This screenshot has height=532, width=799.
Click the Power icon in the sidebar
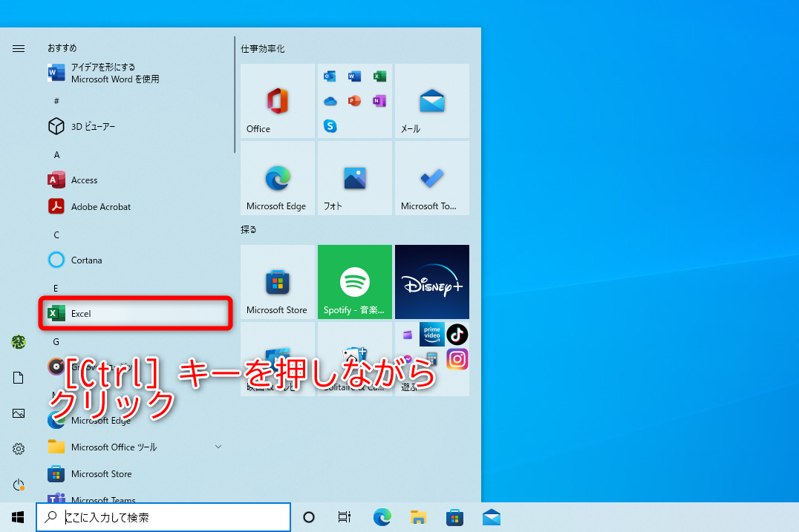[x=18, y=484]
